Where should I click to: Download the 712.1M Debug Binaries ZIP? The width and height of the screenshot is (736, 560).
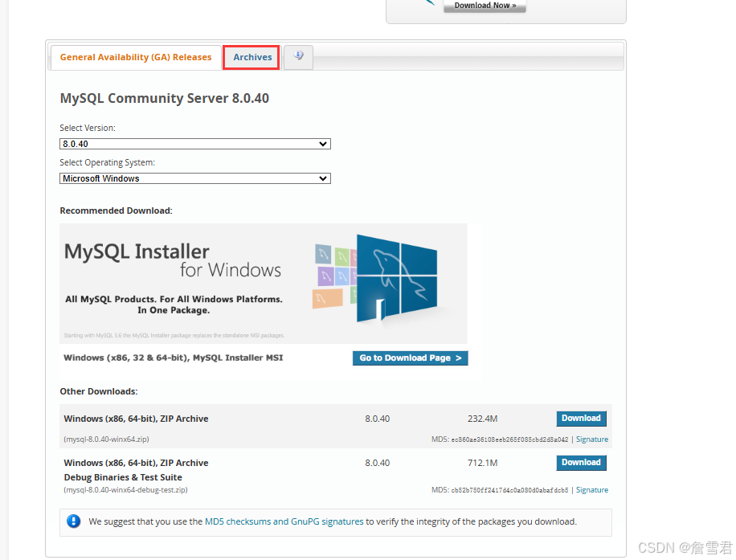pyautogui.click(x=581, y=462)
